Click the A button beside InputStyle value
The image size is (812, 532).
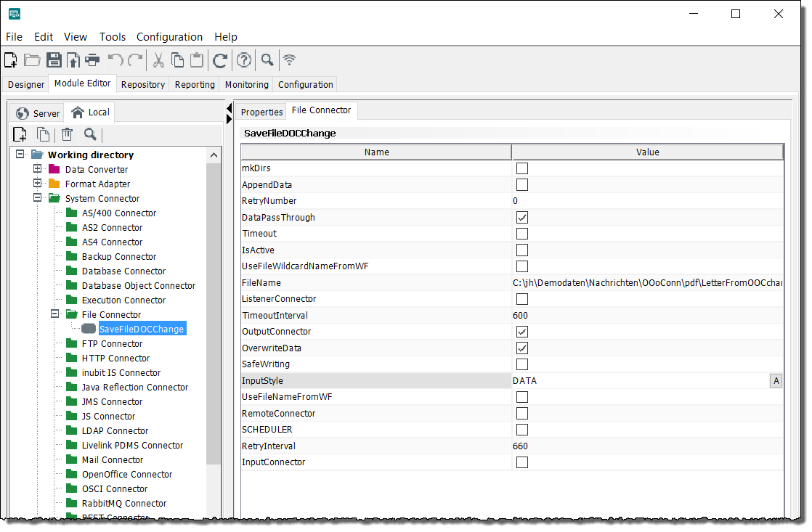click(x=776, y=381)
